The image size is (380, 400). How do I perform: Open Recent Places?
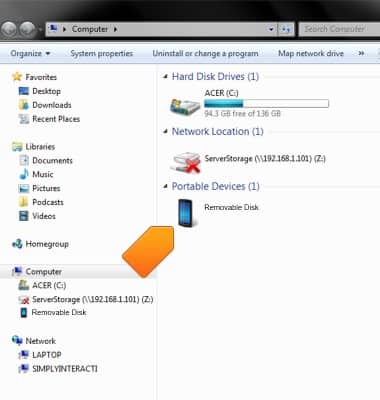pyautogui.click(x=56, y=119)
